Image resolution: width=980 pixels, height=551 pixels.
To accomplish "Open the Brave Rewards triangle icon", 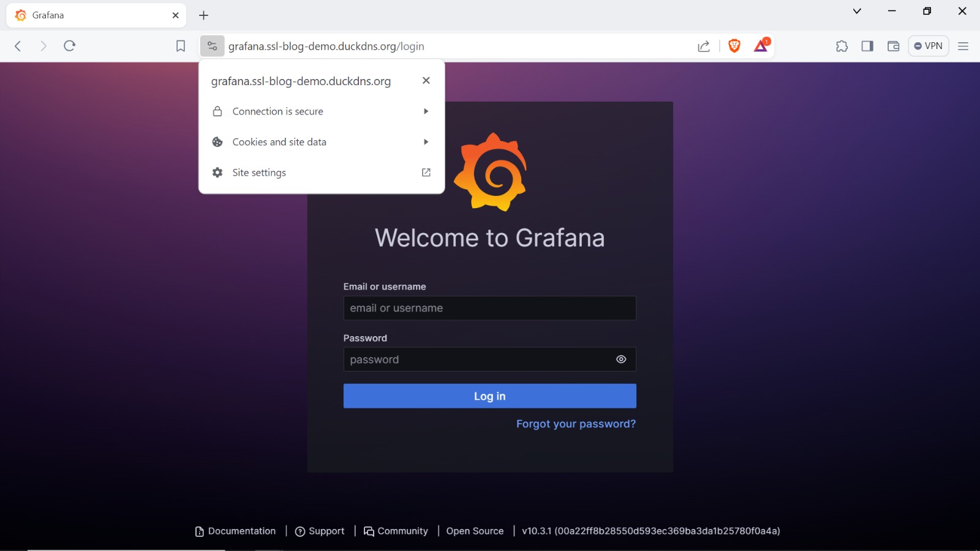I will click(761, 46).
